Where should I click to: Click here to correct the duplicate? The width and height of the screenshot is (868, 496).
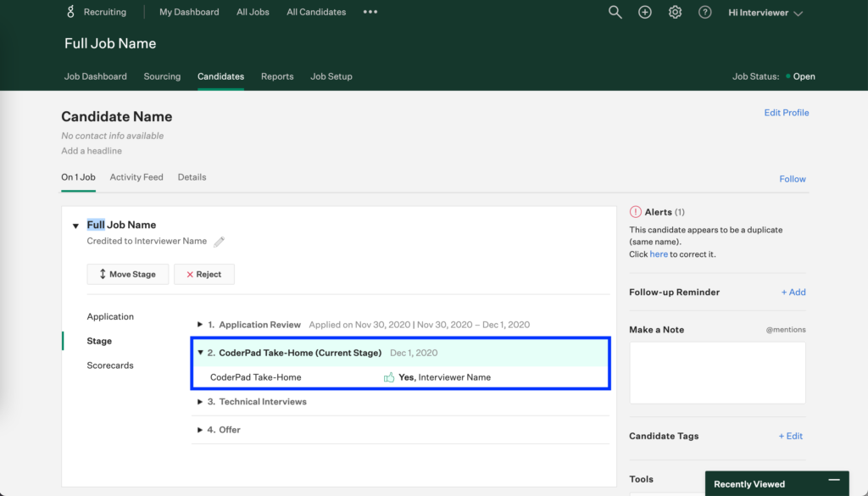[659, 254]
